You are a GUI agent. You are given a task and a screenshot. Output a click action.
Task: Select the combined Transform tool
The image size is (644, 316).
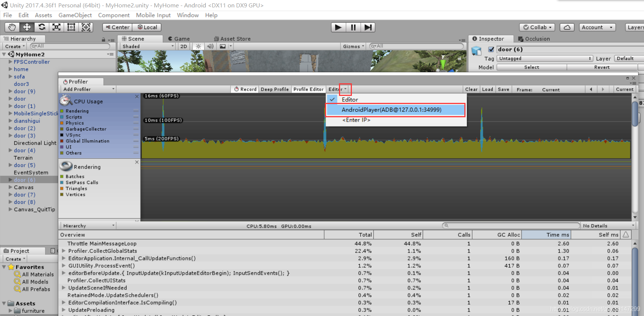(x=86, y=27)
